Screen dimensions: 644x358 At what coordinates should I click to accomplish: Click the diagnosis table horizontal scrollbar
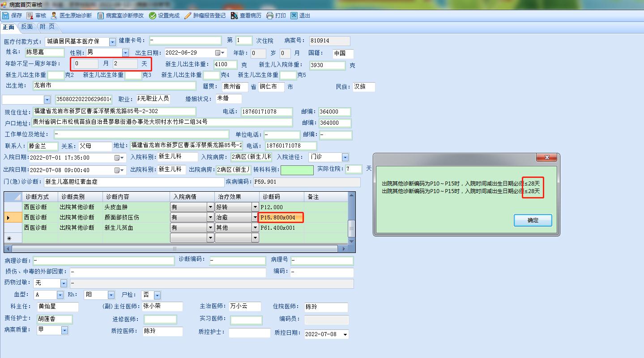(x=175, y=248)
